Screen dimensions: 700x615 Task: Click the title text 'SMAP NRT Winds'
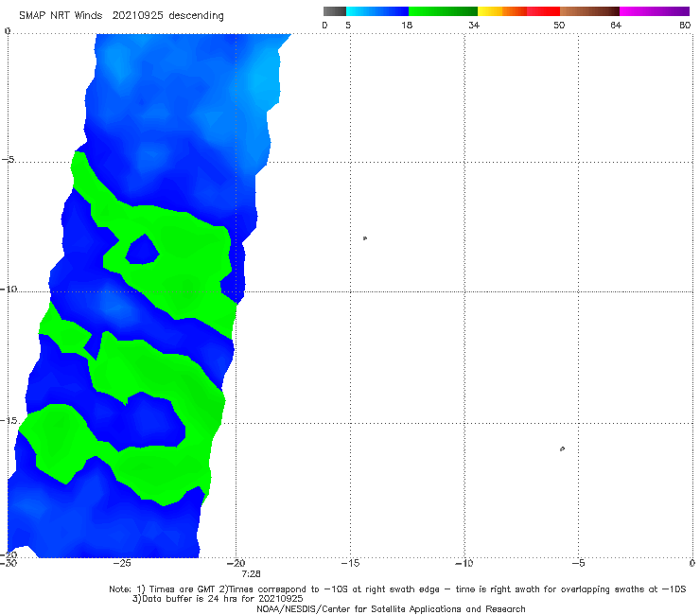point(61,16)
